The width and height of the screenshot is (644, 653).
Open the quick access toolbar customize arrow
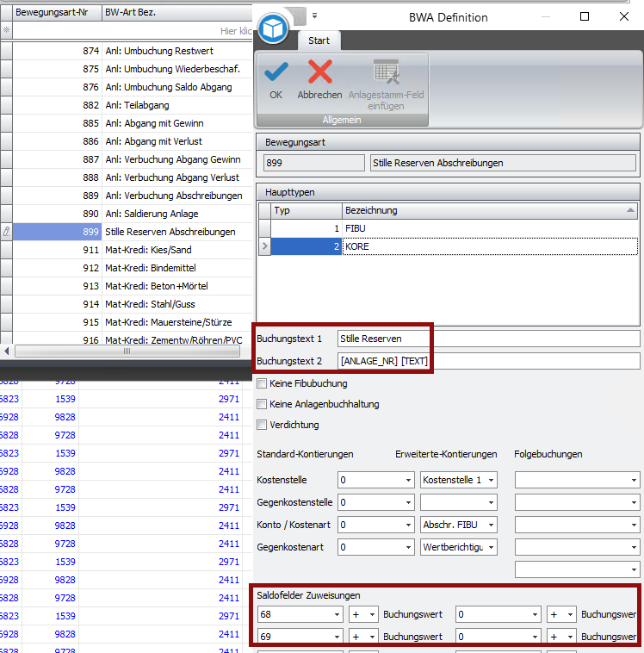(x=315, y=16)
